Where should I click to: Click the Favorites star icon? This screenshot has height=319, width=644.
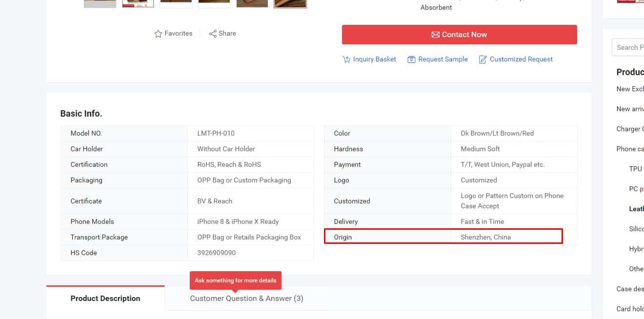pos(158,34)
